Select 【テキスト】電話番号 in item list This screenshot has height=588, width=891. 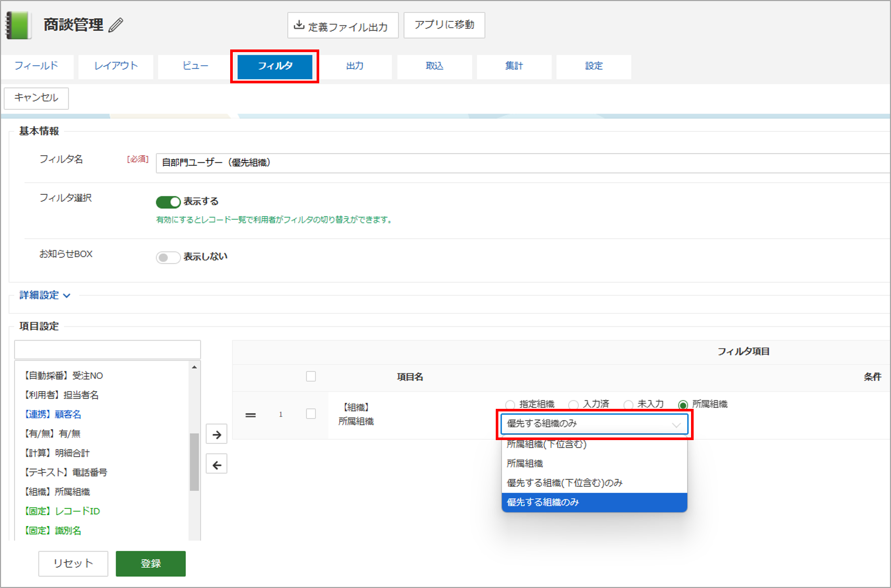coord(65,472)
